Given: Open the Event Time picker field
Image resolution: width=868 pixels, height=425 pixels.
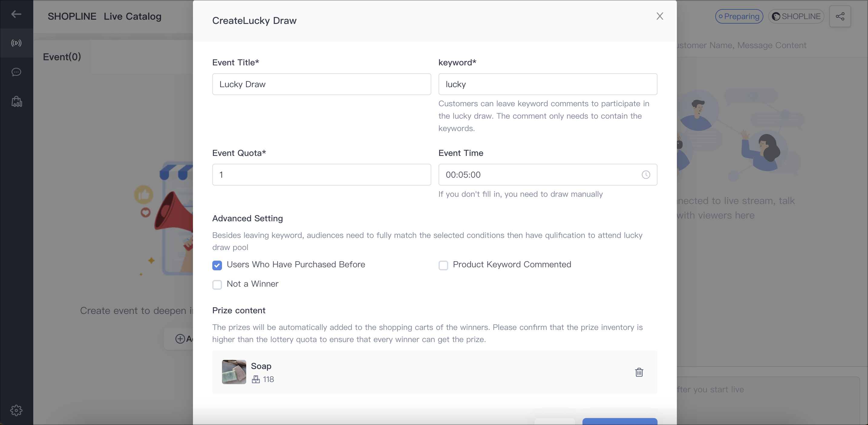Looking at the screenshot, I should coord(547,175).
